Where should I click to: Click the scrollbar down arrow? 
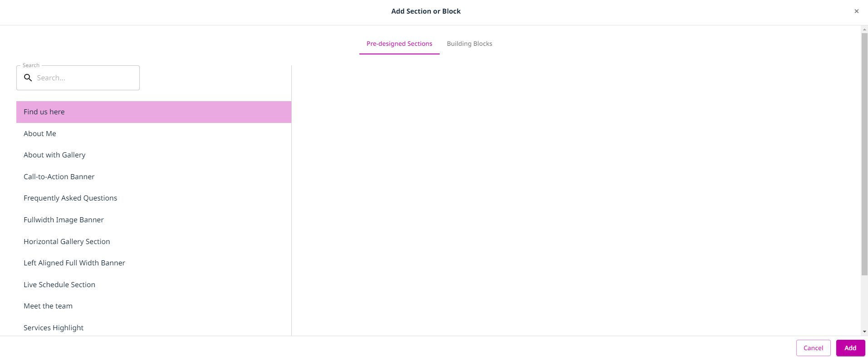point(864,332)
